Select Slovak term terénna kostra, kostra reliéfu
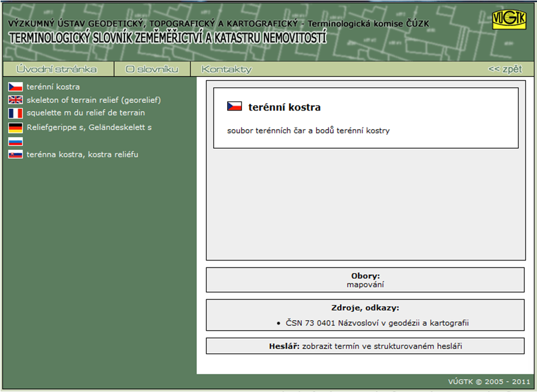This screenshot has height=392, width=537. (82, 155)
